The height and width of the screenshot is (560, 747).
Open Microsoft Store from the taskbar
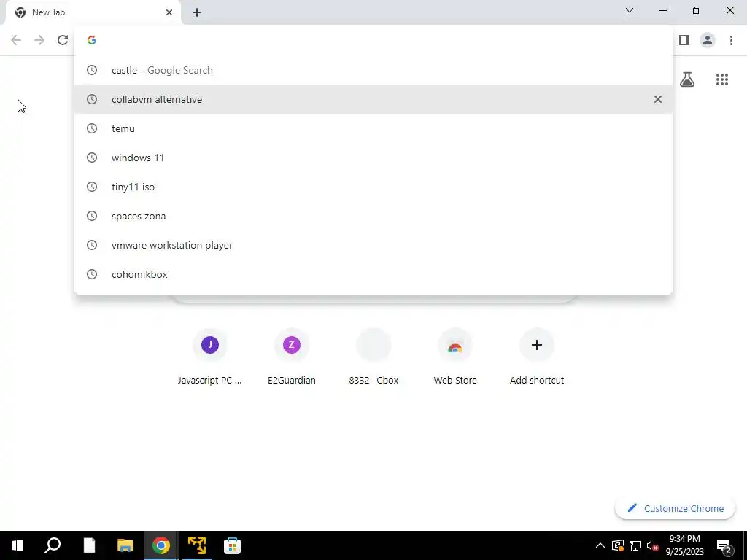click(x=232, y=545)
